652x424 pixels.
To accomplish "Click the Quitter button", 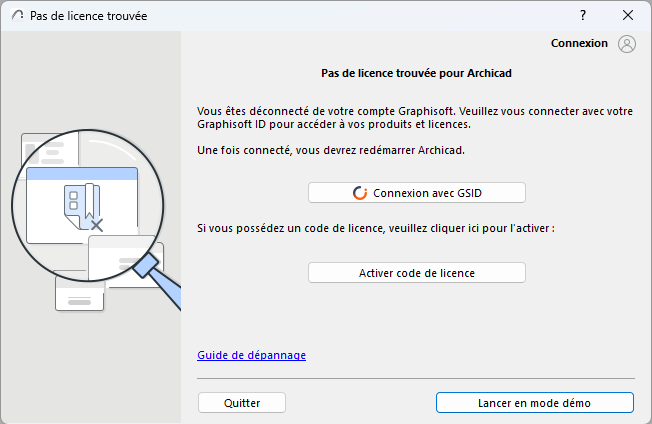I will (242, 403).
